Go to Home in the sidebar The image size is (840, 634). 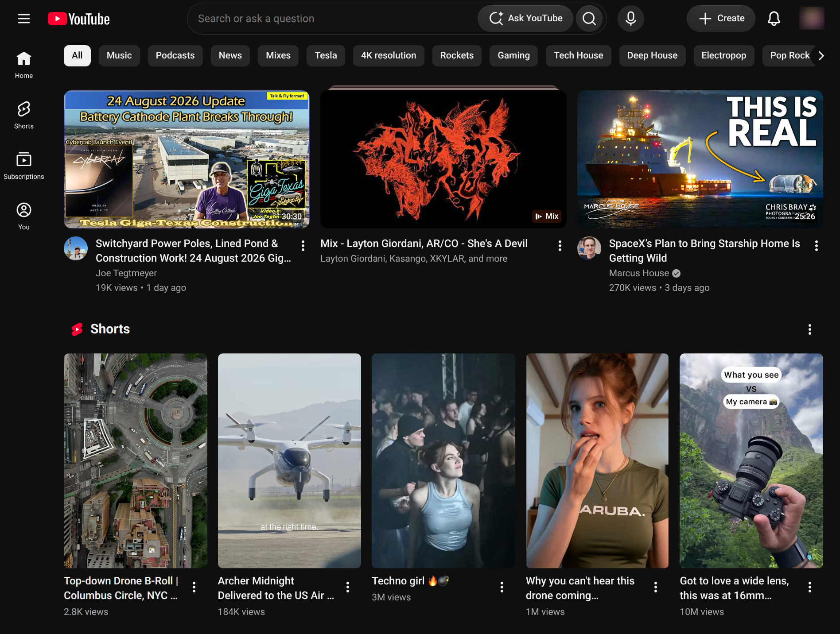tap(24, 65)
